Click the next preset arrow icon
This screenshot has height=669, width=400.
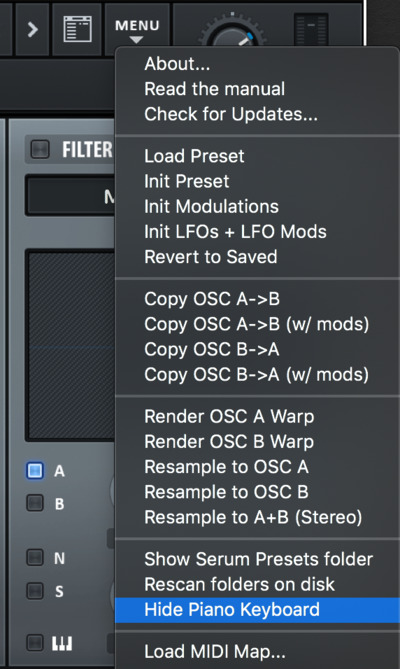click(32, 29)
